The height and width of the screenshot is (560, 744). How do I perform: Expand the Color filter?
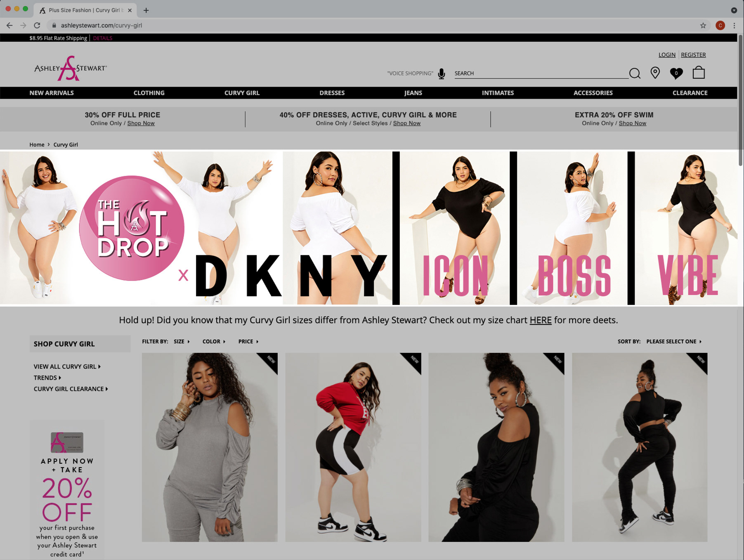(x=214, y=341)
